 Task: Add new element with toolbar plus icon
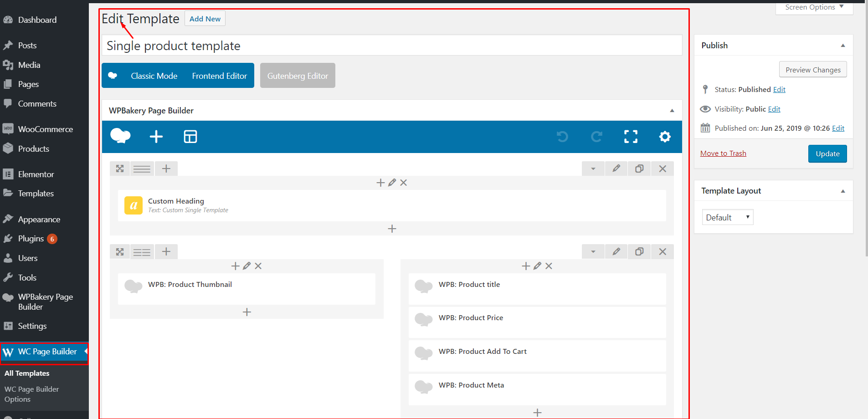156,136
